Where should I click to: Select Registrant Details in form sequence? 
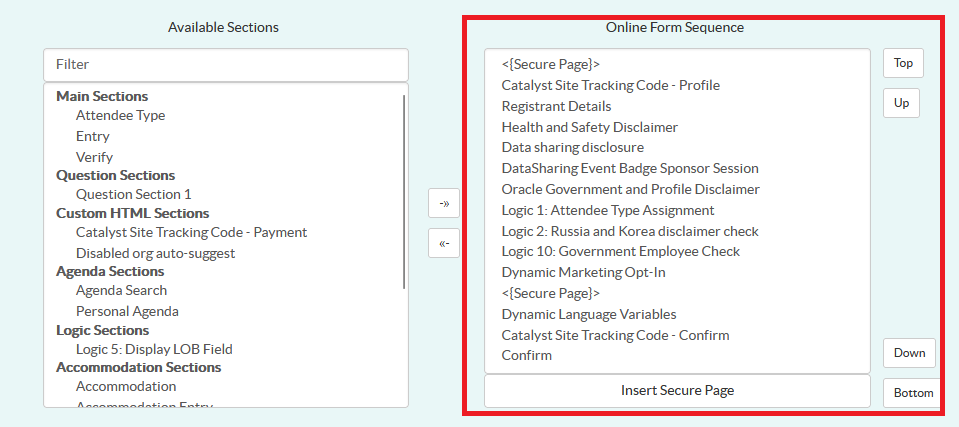click(556, 106)
